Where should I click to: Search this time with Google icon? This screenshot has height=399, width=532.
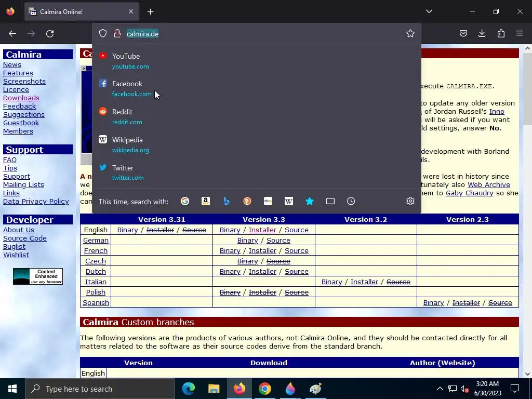[185, 201]
